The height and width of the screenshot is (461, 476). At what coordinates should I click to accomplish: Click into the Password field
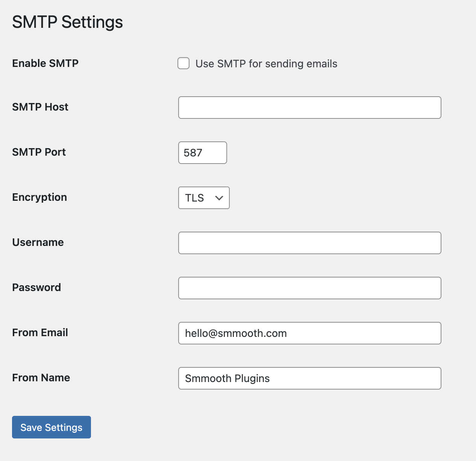(309, 288)
